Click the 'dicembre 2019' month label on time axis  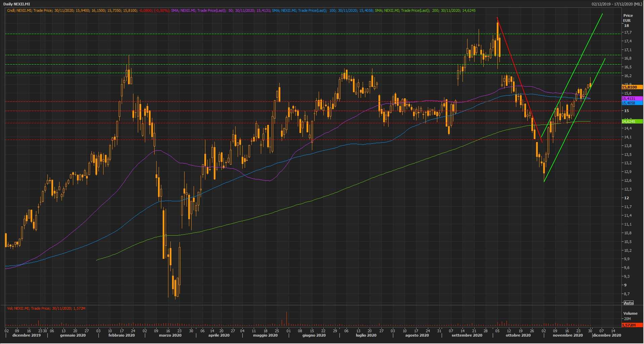click(x=26, y=335)
